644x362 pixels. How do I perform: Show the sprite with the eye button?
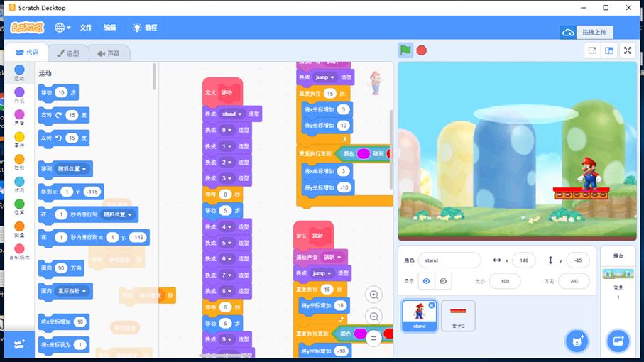426,281
